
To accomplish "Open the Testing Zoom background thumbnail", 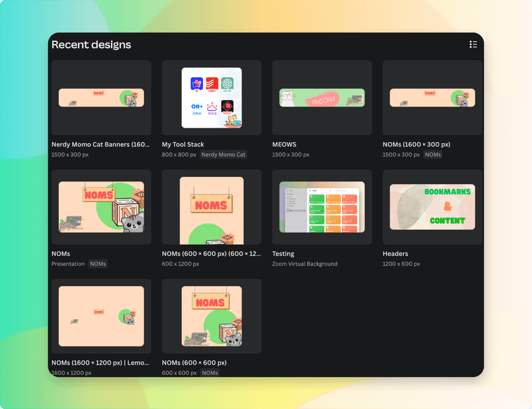I will tap(322, 207).
